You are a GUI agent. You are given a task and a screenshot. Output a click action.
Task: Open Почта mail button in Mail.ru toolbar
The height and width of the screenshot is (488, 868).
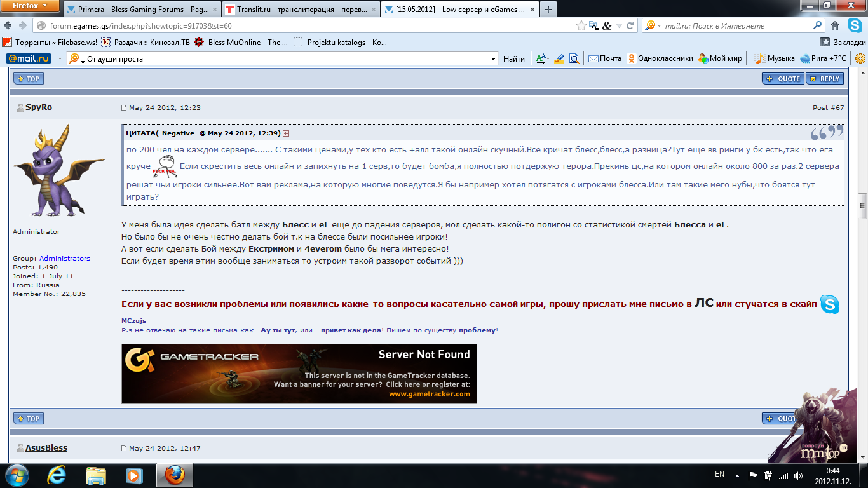605,58
